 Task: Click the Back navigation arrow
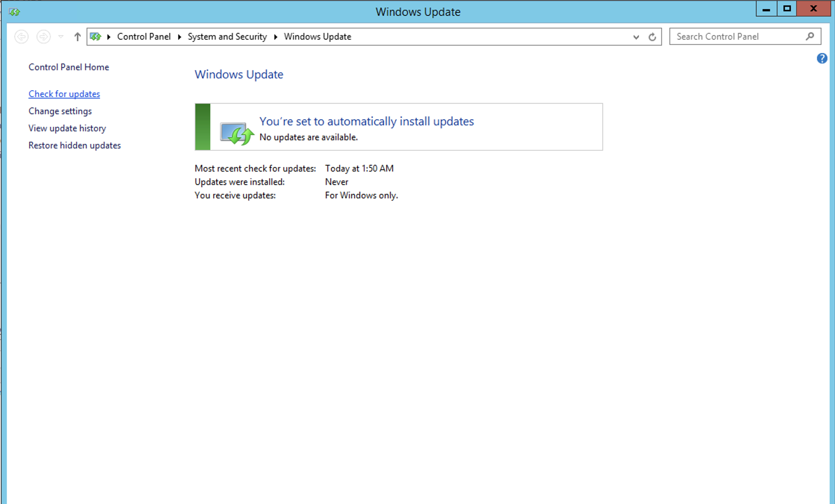click(x=21, y=37)
